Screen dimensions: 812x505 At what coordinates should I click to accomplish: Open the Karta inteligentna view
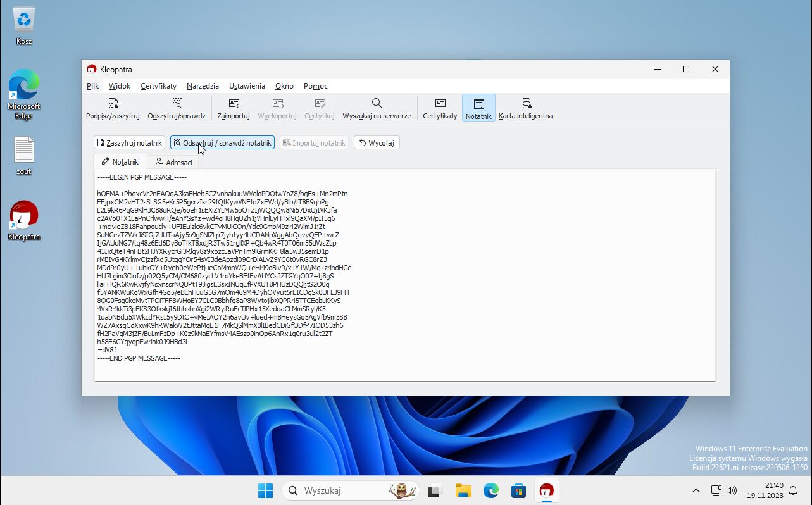[x=525, y=108]
